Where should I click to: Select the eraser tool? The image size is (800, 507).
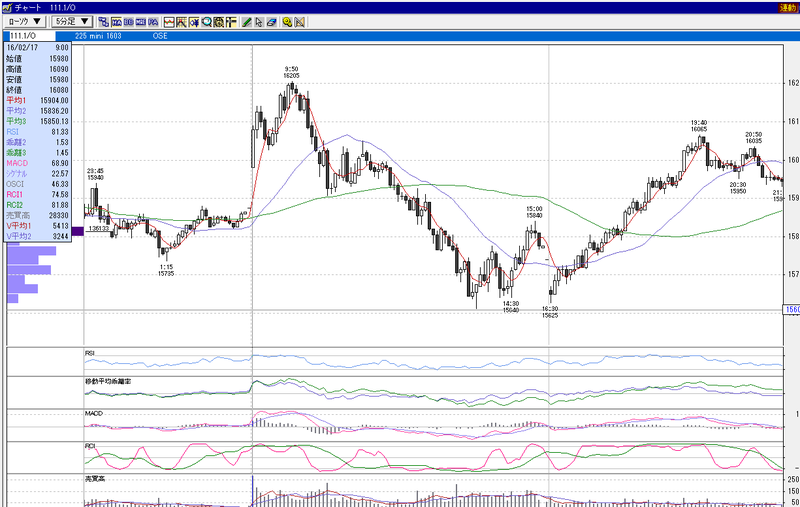click(x=271, y=22)
